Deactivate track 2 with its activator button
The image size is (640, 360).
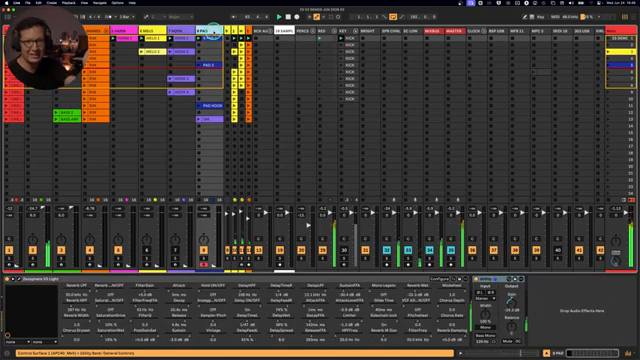point(33,250)
